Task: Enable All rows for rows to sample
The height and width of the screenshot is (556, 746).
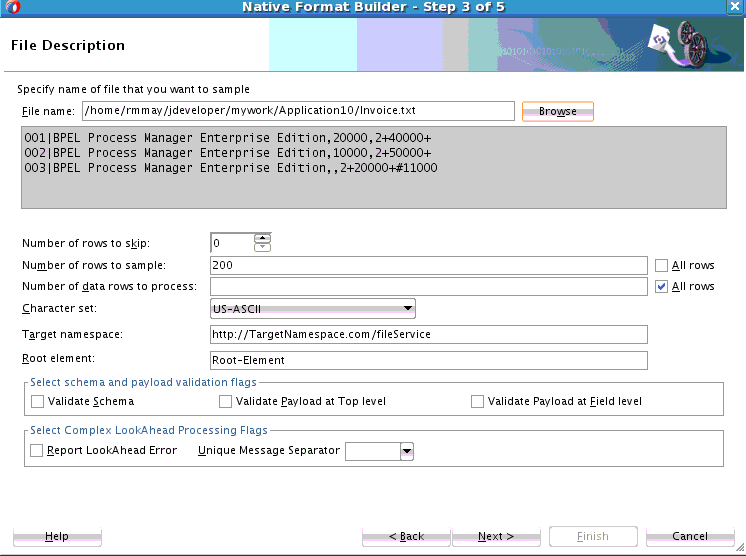Action: click(661, 265)
